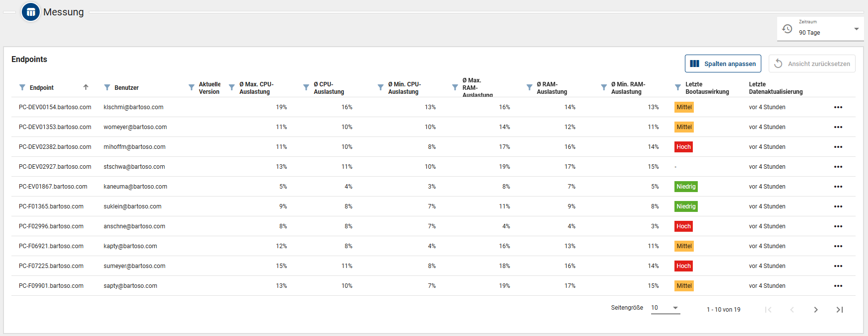Image resolution: width=868 pixels, height=336 pixels.
Task: Click Niedrig badge in PC-EV01867 row
Action: pos(686,187)
